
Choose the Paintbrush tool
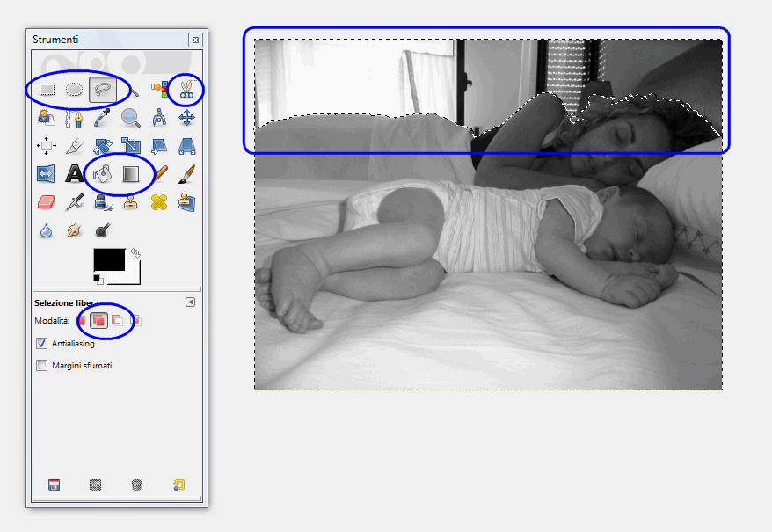186,173
